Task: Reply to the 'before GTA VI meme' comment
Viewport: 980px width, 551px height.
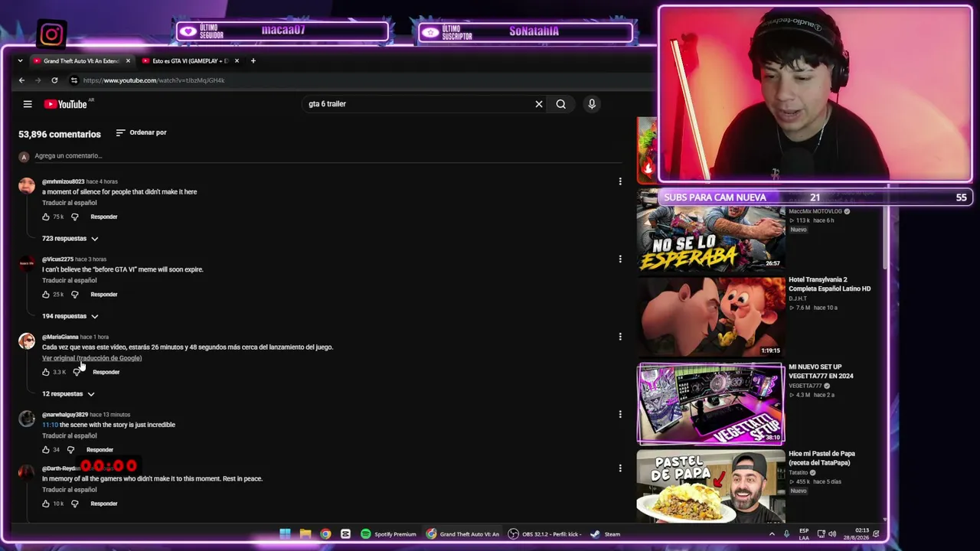Action: [x=104, y=295]
